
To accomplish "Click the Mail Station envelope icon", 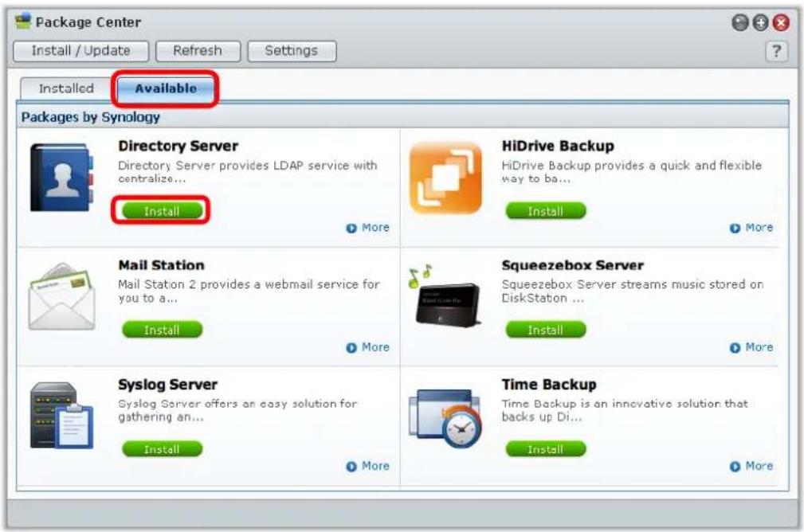I will (x=62, y=296).
